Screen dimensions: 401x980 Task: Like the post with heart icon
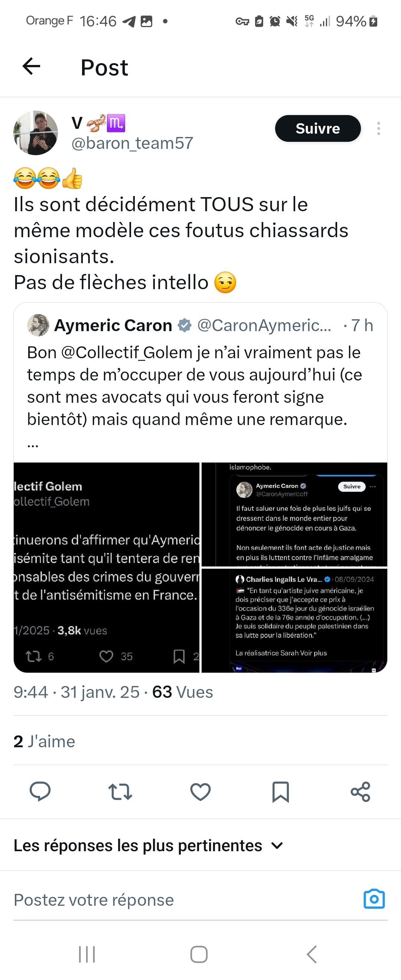click(x=200, y=792)
